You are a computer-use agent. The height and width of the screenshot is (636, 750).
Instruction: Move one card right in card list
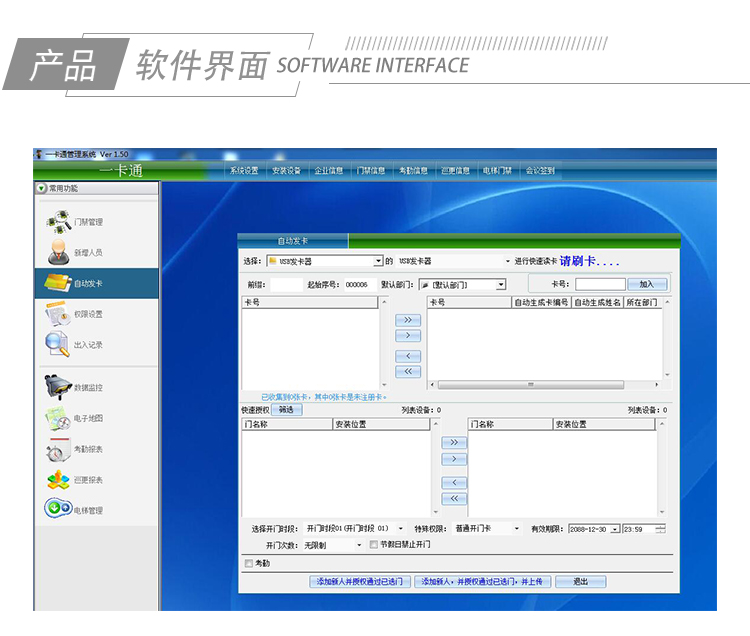[x=408, y=336]
